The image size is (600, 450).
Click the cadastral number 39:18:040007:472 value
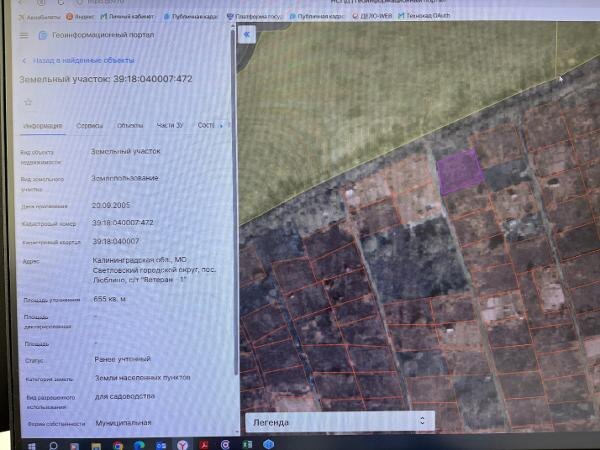[x=122, y=223]
